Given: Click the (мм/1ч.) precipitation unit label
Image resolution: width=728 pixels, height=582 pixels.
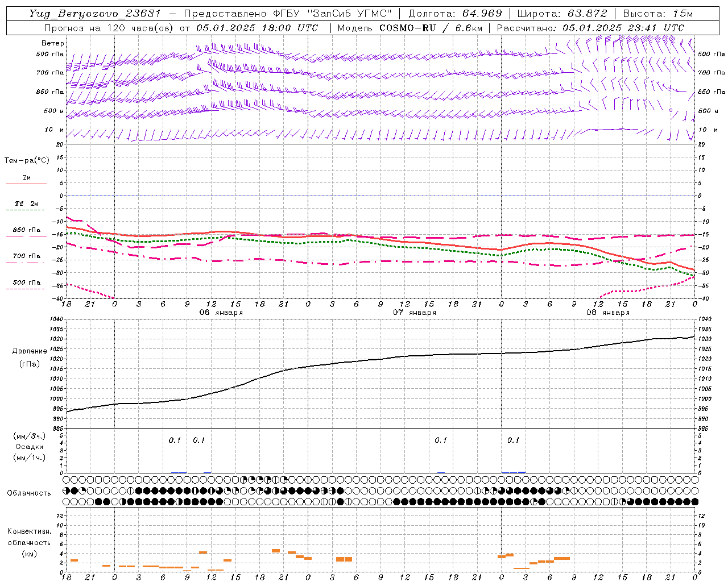Looking at the screenshot, I should click(30, 458).
